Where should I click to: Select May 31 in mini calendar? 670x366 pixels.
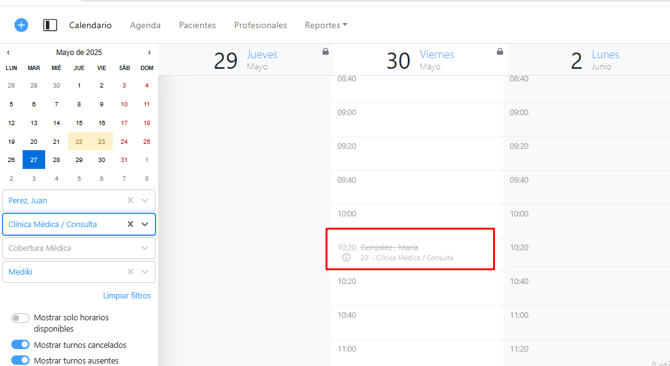(x=124, y=160)
